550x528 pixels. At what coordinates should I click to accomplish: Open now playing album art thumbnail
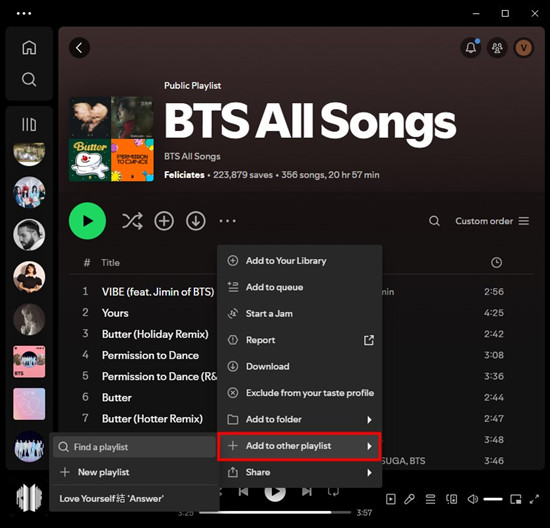29,497
